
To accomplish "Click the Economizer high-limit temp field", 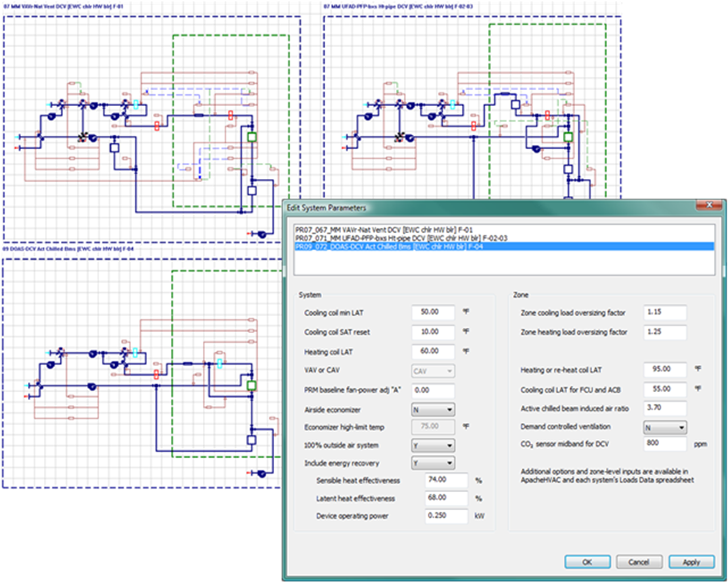I will (x=433, y=426).
